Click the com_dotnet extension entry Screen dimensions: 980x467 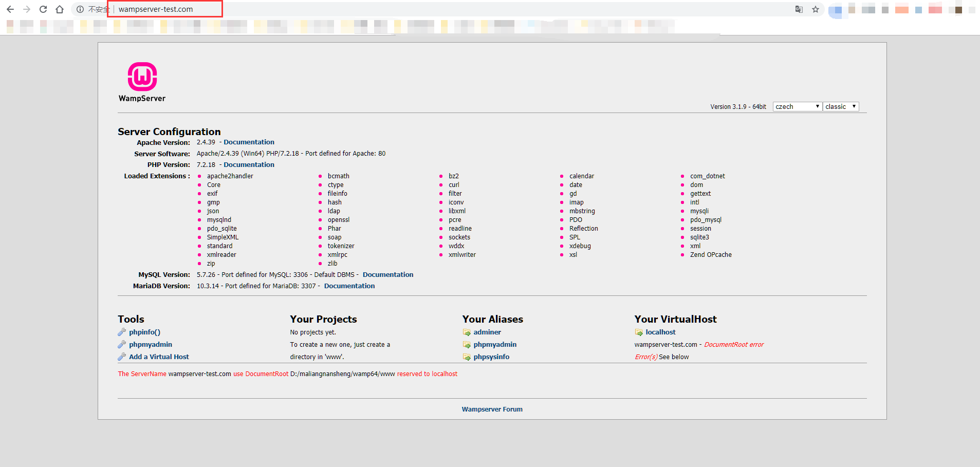707,176
